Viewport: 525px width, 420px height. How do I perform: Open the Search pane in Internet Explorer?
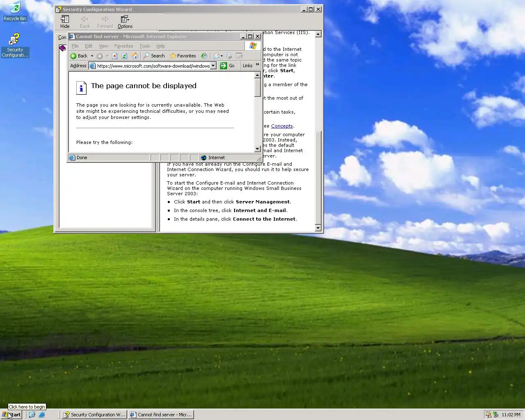click(154, 56)
